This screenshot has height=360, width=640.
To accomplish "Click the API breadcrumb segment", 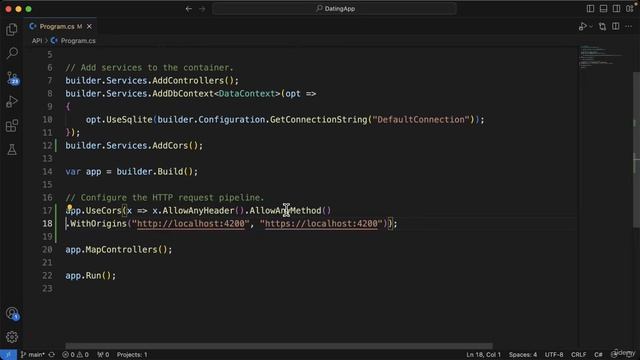I will click(x=37, y=41).
